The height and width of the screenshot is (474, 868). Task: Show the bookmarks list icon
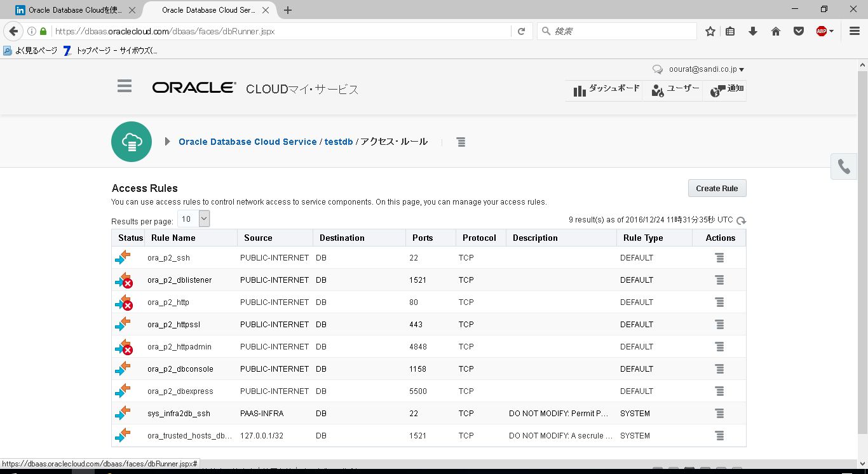(x=730, y=31)
